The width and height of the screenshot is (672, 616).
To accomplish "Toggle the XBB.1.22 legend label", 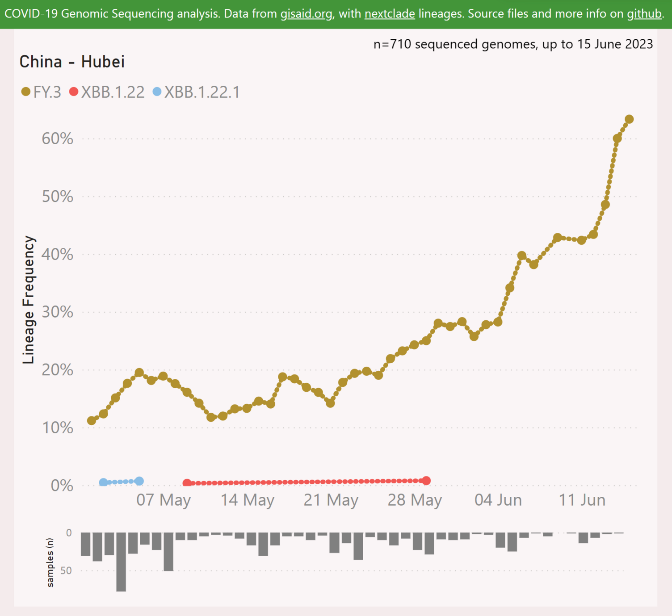I will pos(113,92).
